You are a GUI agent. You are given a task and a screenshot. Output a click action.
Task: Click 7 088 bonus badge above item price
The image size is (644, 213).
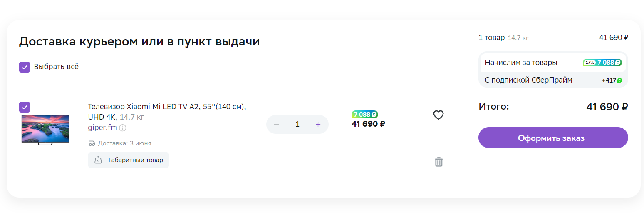(365, 114)
